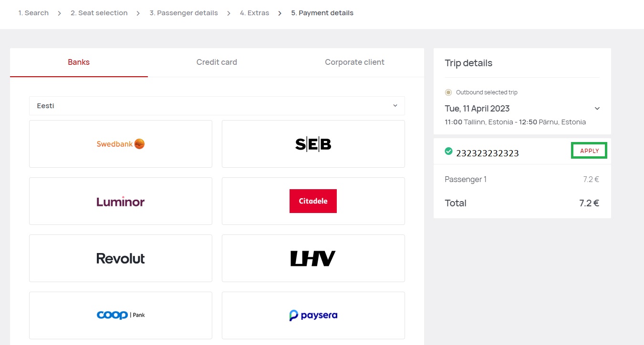Select the LHV bank logo
The image size is (644, 345).
click(313, 258)
